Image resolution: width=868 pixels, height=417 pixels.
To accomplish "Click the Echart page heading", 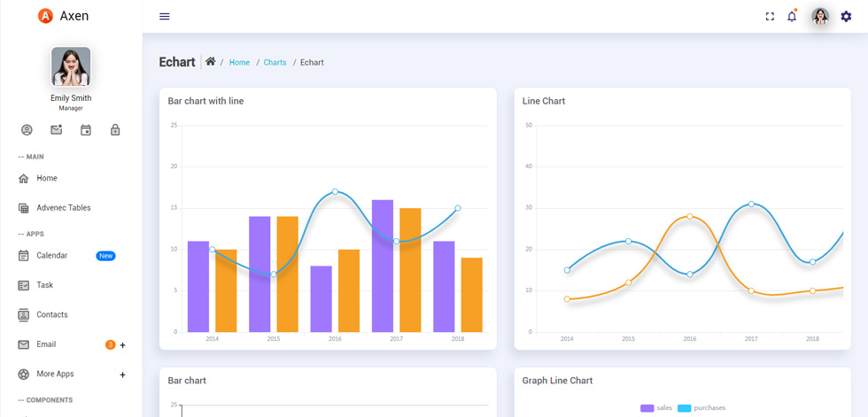I will 177,62.
